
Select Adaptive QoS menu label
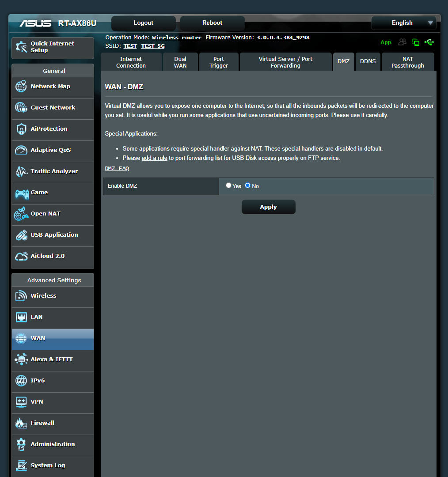[50, 150]
